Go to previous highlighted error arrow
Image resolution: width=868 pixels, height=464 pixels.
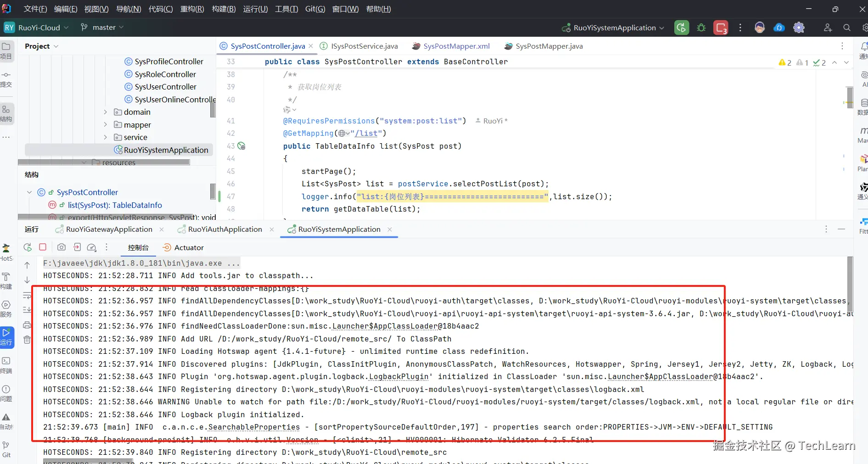(x=834, y=62)
